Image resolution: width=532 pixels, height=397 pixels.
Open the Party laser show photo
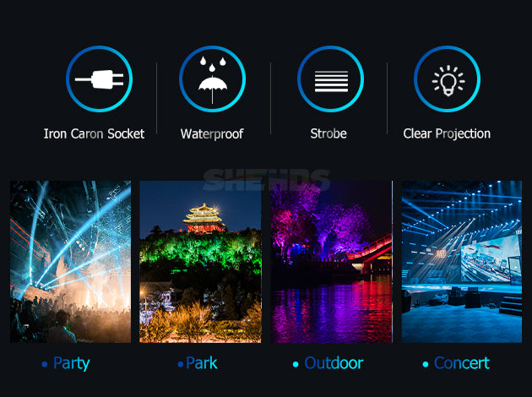70,262
